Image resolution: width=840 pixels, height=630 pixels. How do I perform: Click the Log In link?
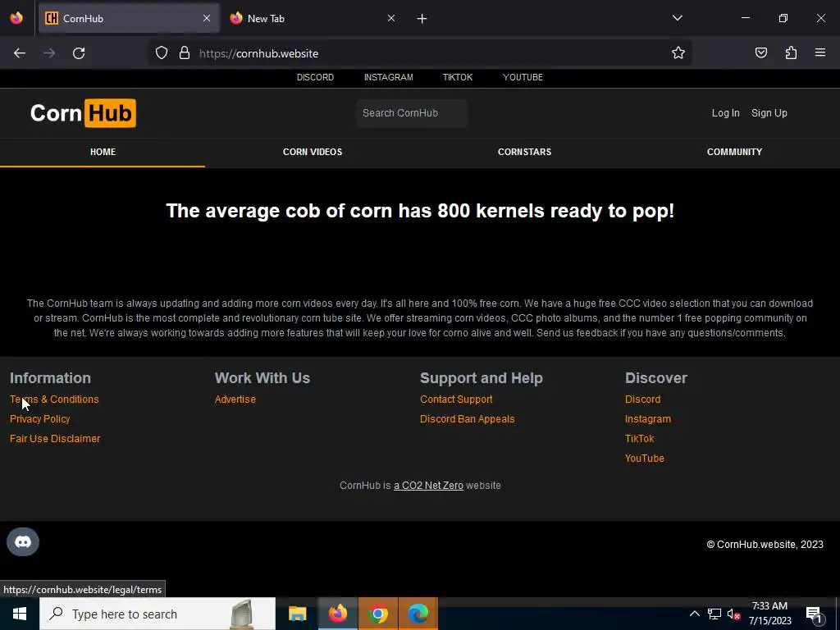(x=725, y=113)
